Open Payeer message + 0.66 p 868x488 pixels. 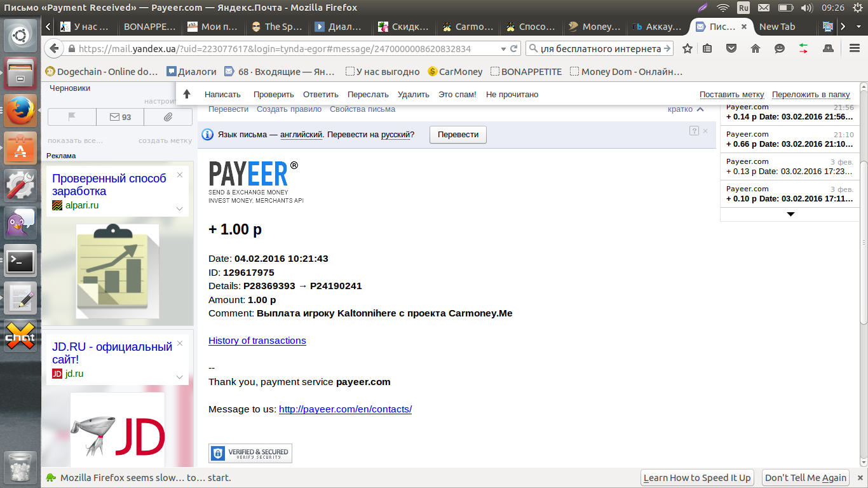point(790,140)
